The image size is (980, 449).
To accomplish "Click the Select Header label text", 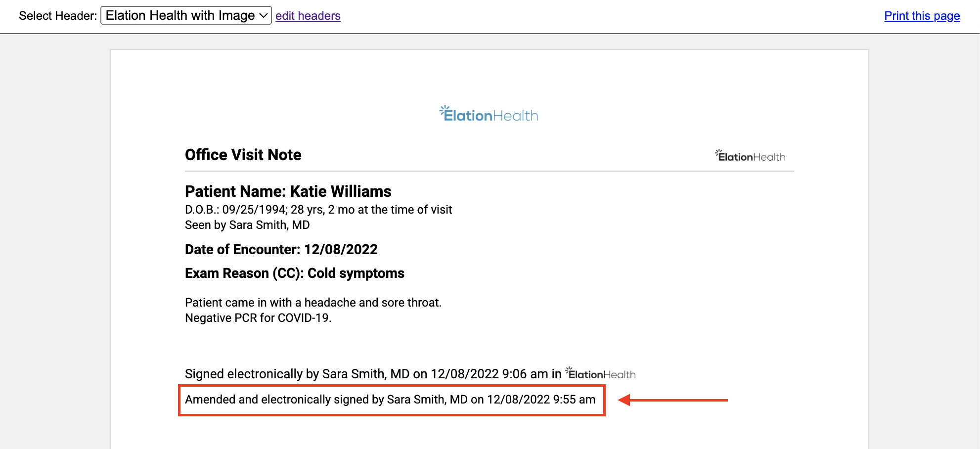I will [x=57, y=16].
